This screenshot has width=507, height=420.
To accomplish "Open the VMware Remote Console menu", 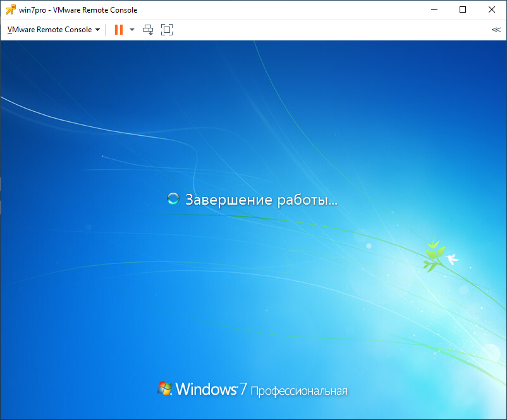I will 54,30.
